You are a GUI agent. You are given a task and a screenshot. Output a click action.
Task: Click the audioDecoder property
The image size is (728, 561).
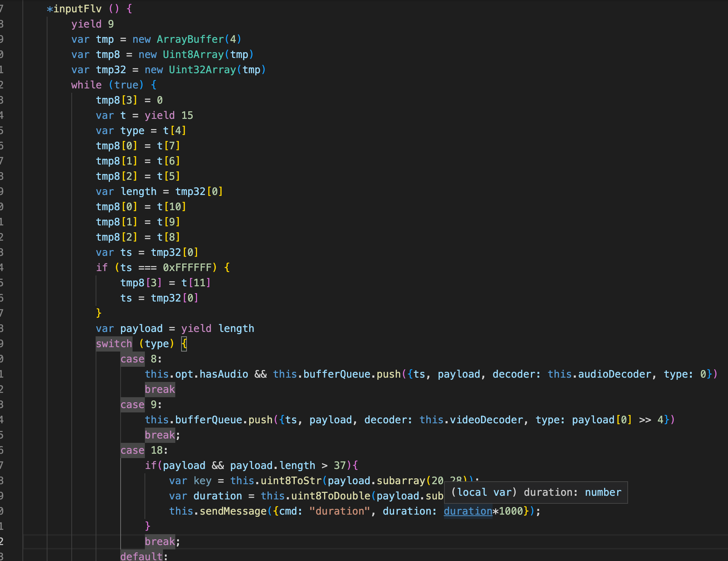tap(614, 374)
